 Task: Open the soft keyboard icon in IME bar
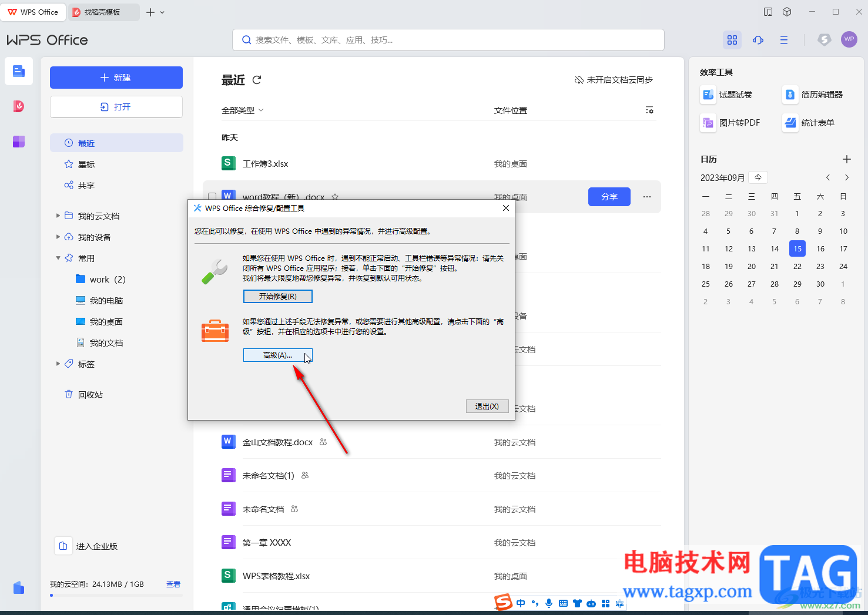(563, 603)
